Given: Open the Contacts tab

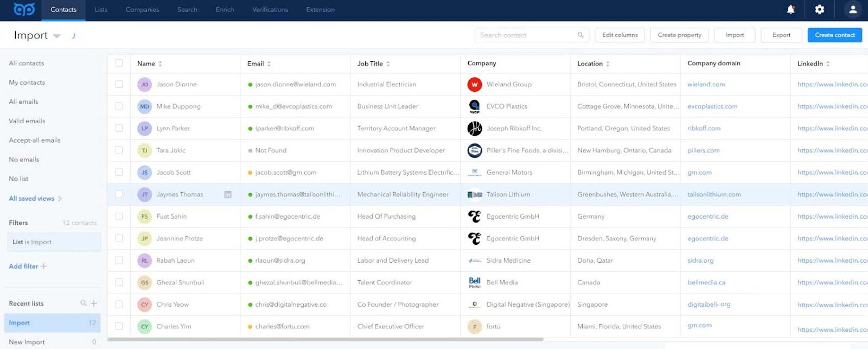Looking at the screenshot, I should point(63,10).
